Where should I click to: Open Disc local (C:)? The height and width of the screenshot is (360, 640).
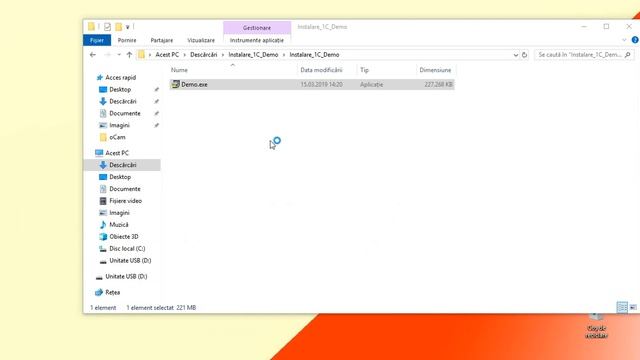point(127,249)
